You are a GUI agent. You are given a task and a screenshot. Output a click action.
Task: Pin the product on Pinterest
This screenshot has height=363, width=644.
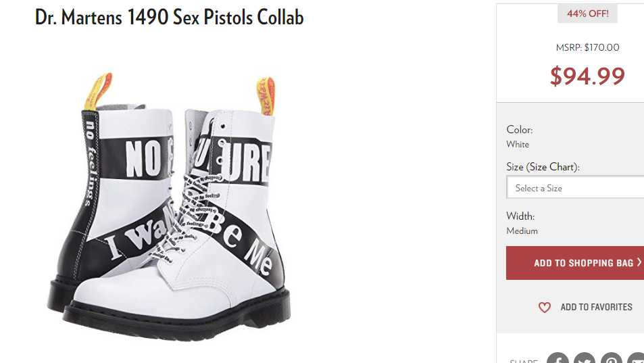[x=612, y=358]
